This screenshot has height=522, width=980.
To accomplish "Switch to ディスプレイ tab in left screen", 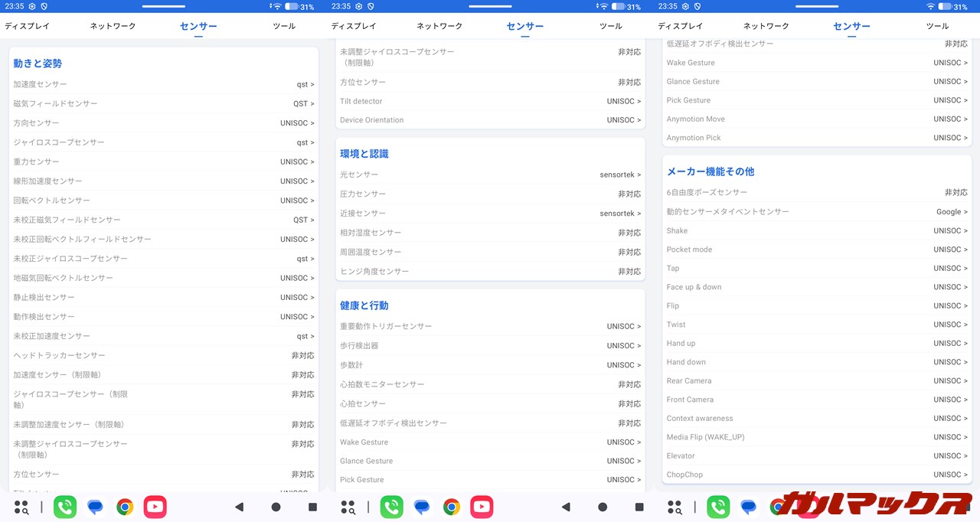I will 27,26.
